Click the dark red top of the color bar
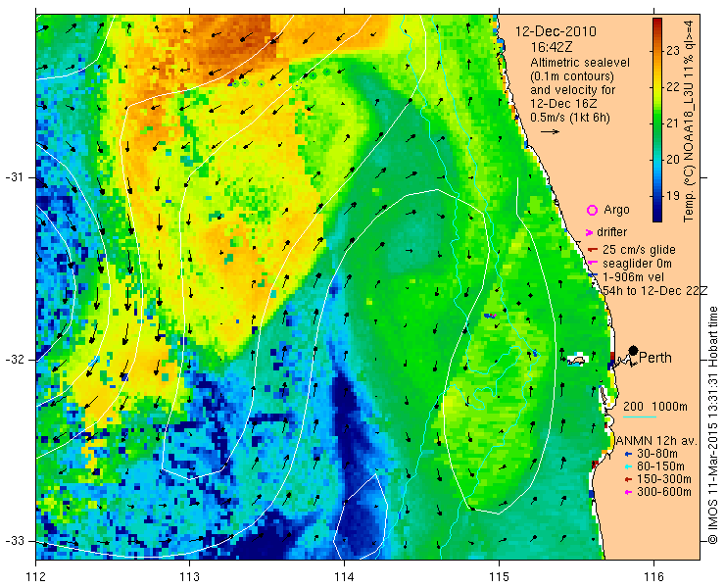 657,24
